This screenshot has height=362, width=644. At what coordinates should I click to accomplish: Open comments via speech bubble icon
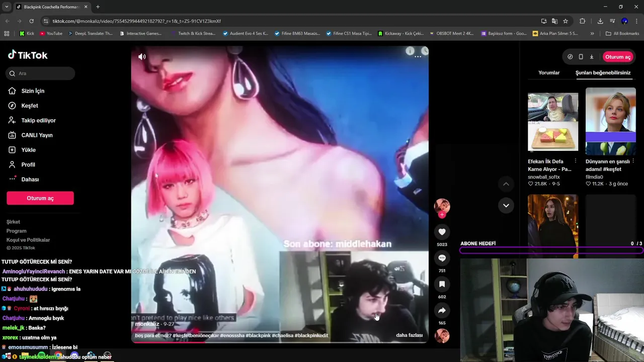(x=442, y=258)
